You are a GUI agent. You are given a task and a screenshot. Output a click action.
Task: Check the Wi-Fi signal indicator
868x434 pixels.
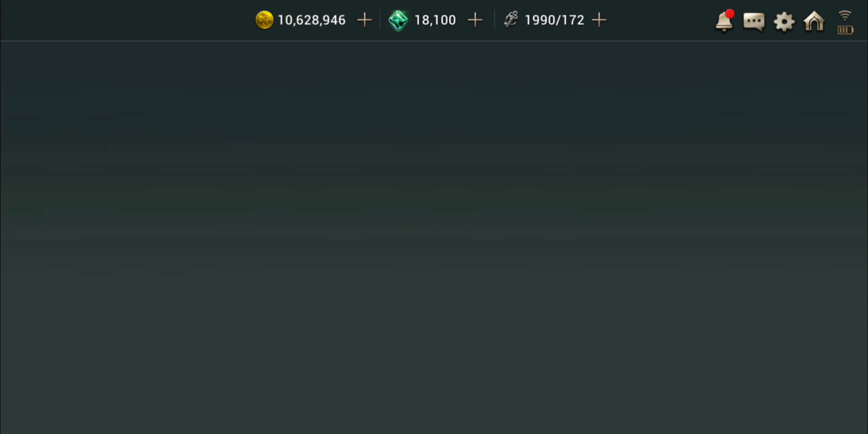pos(845,15)
